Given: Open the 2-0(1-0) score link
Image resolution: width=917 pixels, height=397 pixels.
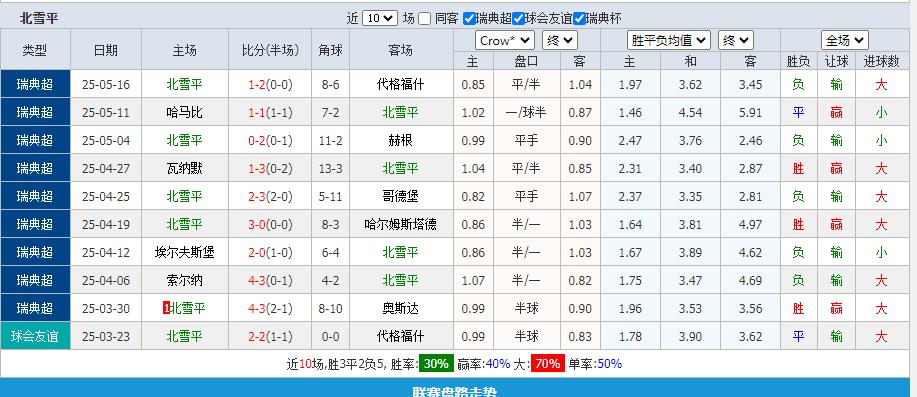Looking at the screenshot, I should coord(270,253).
